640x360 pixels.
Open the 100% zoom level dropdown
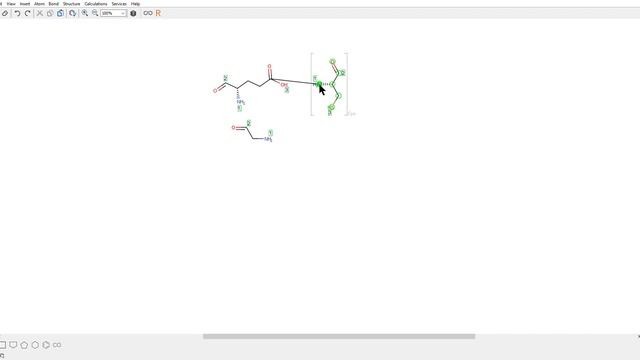[113, 13]
